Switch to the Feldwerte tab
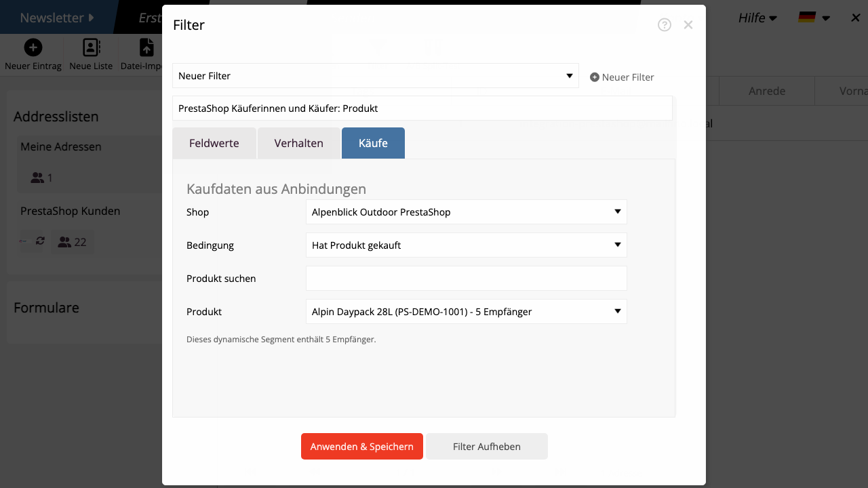 [x=214, y=143]
